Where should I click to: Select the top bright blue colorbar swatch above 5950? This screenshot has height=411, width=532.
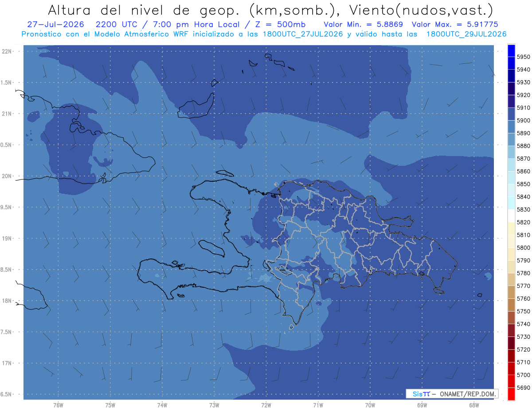(x=511, y=51)
